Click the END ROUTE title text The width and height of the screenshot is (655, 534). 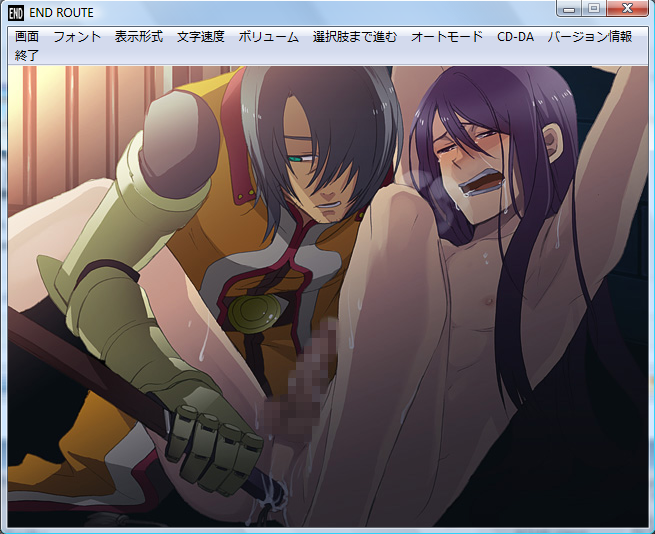click(64, 13)
